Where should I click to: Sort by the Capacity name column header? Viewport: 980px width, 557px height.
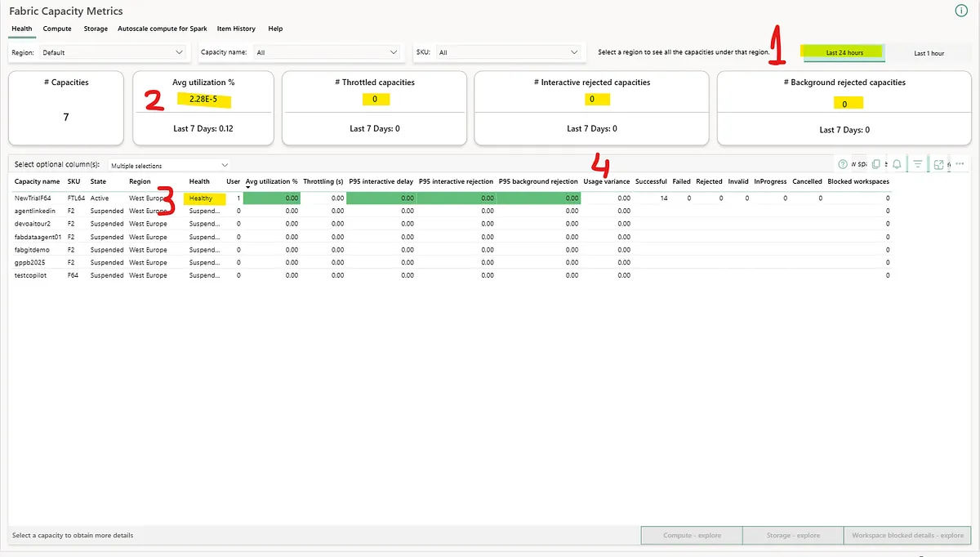[38, 181]
